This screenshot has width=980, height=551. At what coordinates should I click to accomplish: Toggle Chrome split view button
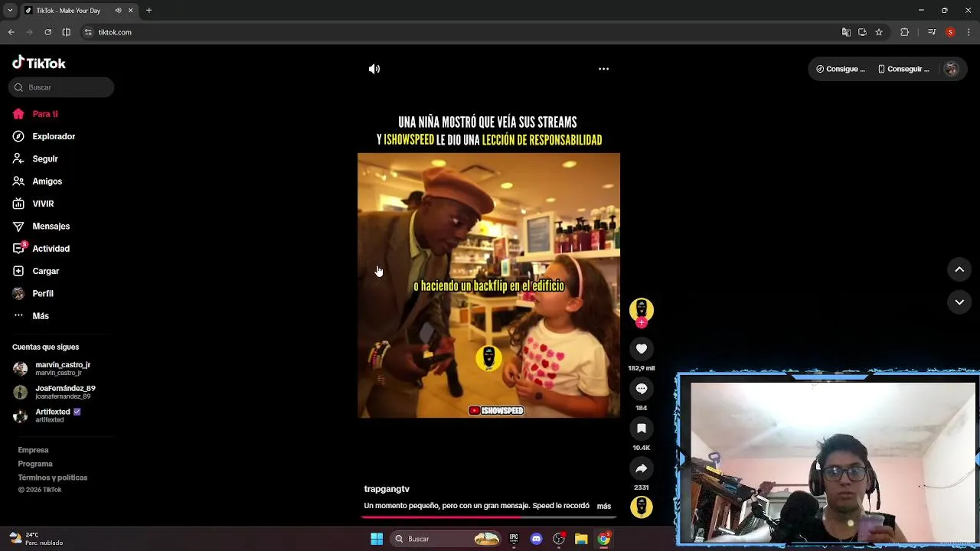pos(66,32)
